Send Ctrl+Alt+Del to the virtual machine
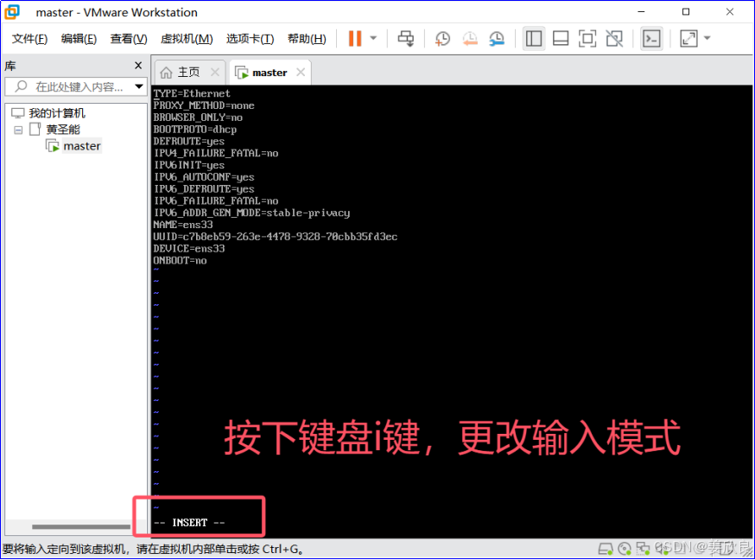Screen dimensions: 755x560 (x=405, y=39)
